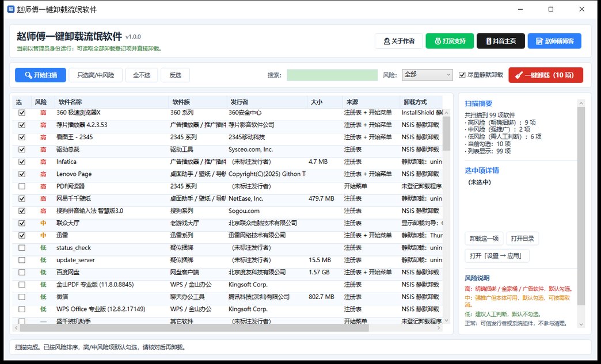Viewport: 601px width, 364px height.
Task: Click the summary panel scrollbar thumb
Action: click(x=581, y=206)
